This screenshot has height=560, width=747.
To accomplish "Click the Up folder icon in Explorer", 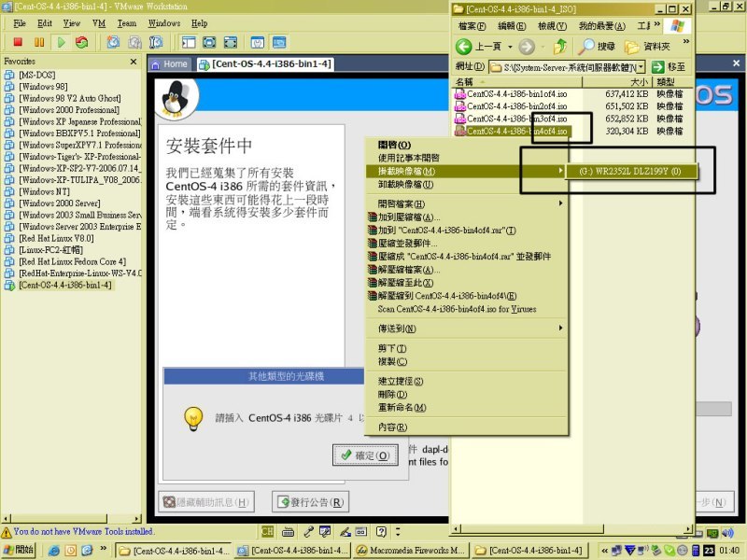I will tap(560, 46).
